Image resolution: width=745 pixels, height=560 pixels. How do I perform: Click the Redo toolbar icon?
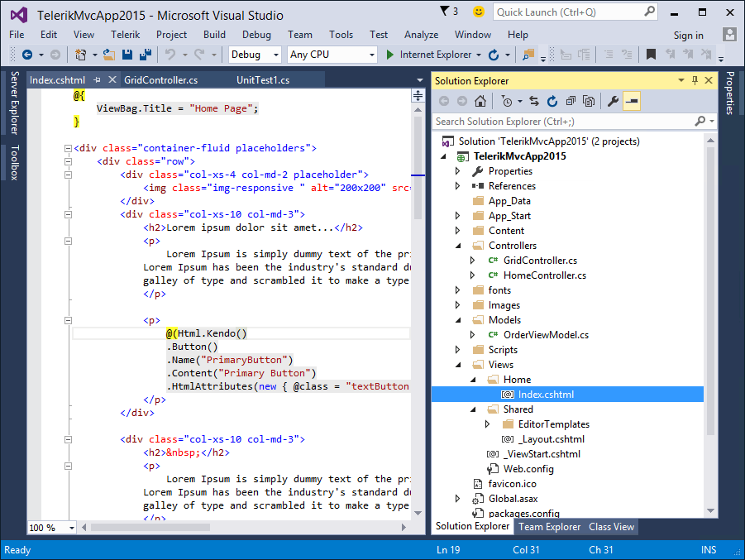[x=199, y=55]
